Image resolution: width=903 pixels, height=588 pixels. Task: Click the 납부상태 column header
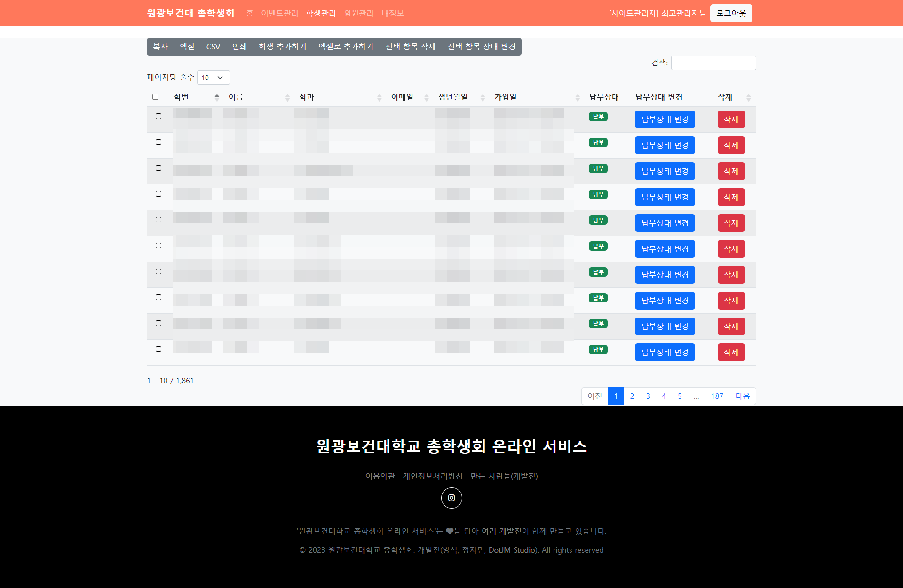604,97
